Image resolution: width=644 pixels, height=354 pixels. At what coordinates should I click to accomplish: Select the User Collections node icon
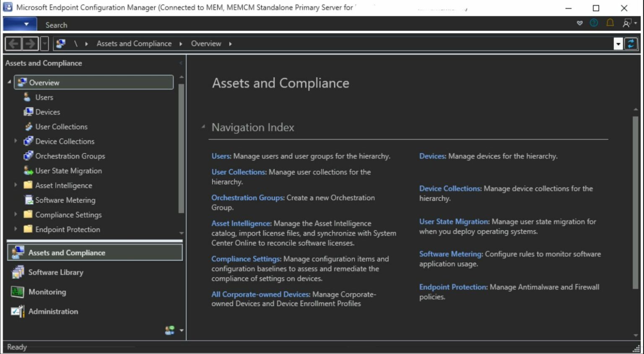(x=28, y=127)
